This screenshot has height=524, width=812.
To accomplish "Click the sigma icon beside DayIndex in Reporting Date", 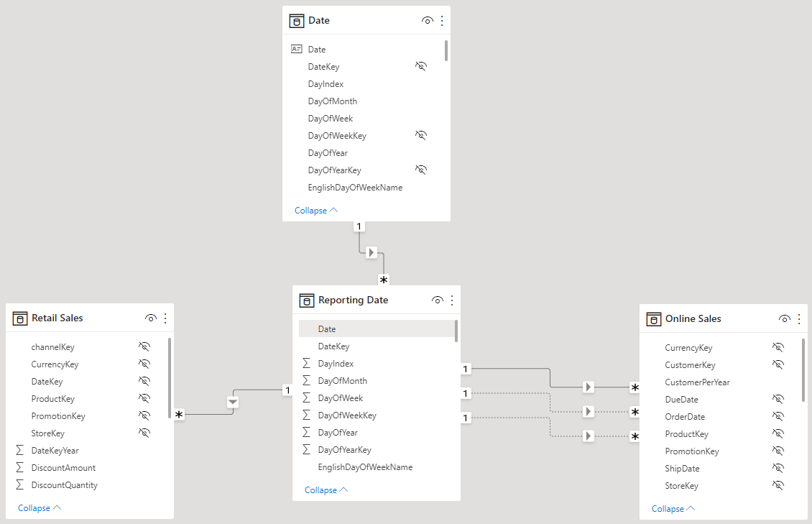I will [307, 364].
